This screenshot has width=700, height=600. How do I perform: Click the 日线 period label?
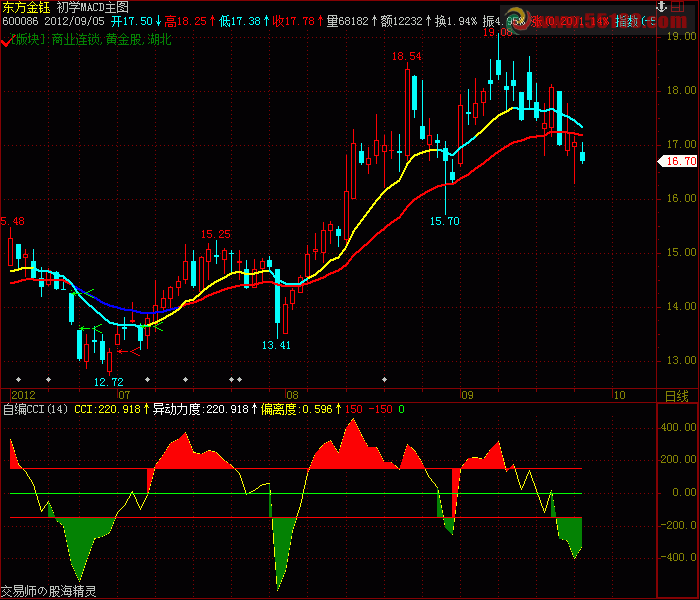[677, 396]
